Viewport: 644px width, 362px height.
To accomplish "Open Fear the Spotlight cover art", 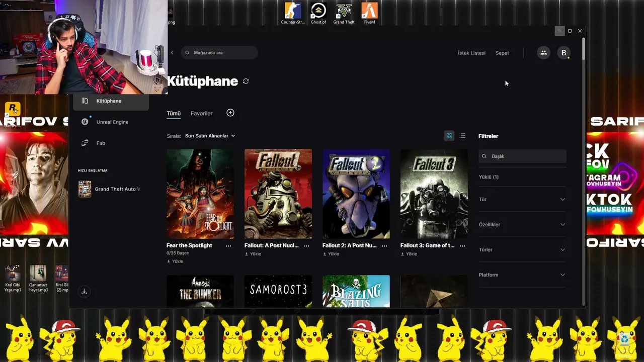I will (x=200, y=194).
